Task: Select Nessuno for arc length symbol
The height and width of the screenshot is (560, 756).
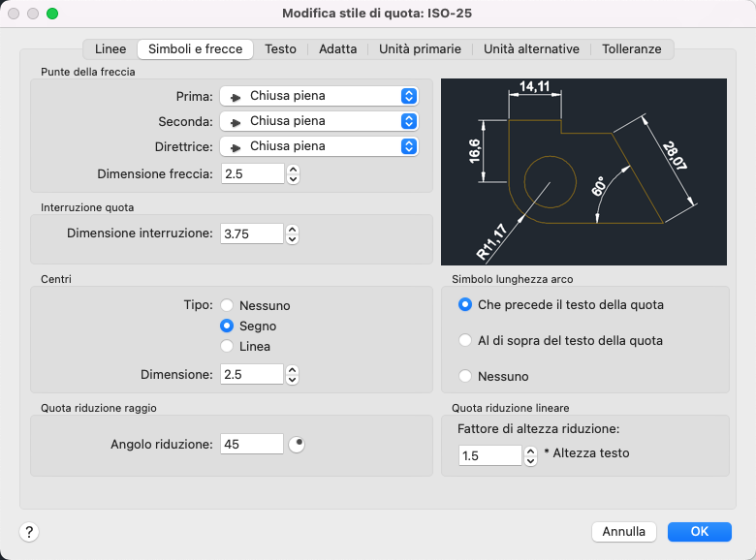Action: pos(465,375)
